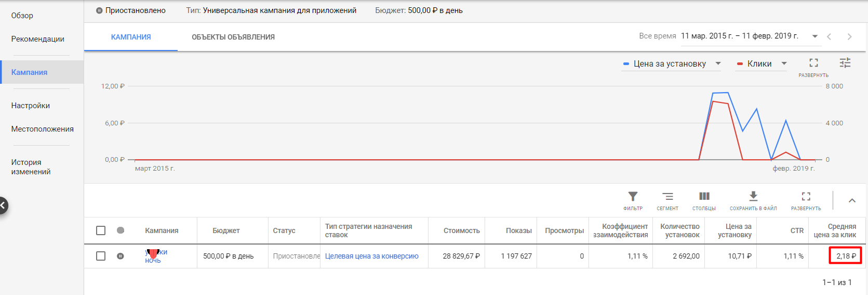Open the Segment options icon

pyautogui.click(x=667, y=196)
